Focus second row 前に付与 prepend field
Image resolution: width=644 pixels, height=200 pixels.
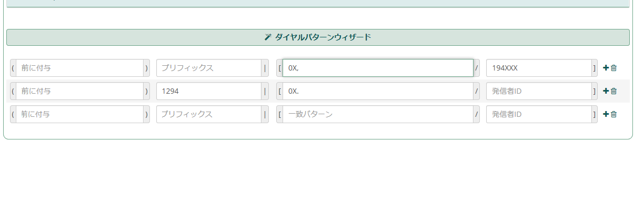pos(79,91)
